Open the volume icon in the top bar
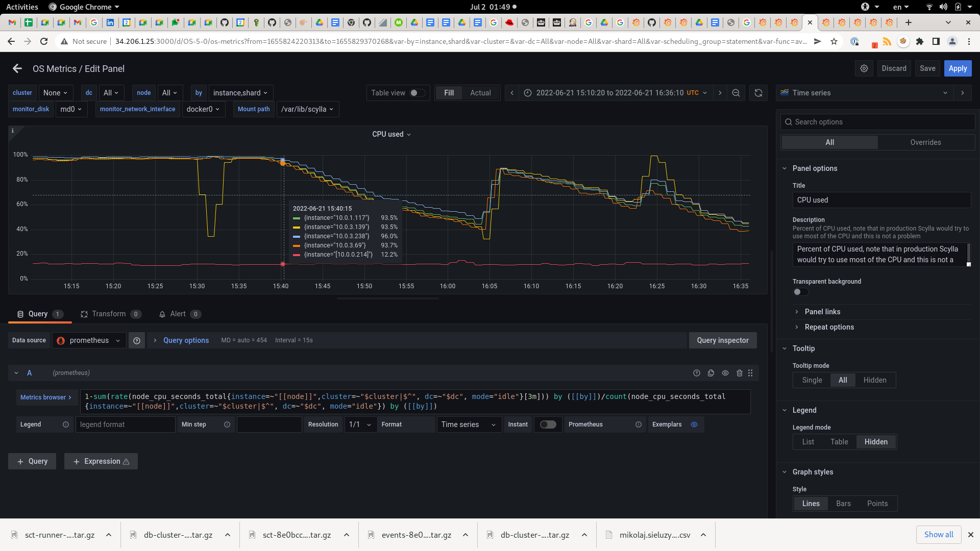980x551 pixels. coord(943,7)
